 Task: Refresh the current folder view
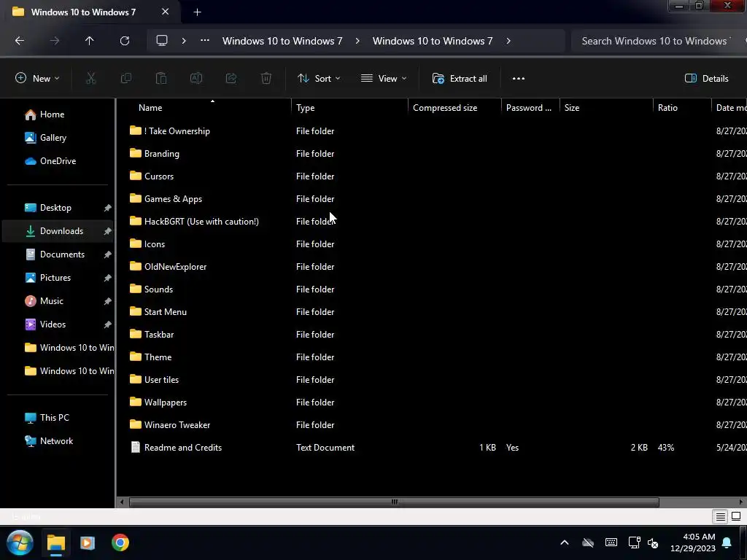(124, 41)
